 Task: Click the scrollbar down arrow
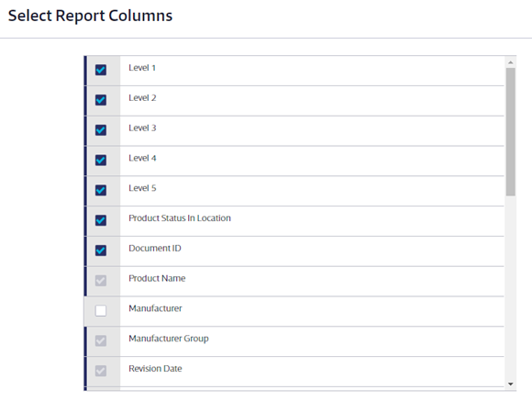click(510, 384)
